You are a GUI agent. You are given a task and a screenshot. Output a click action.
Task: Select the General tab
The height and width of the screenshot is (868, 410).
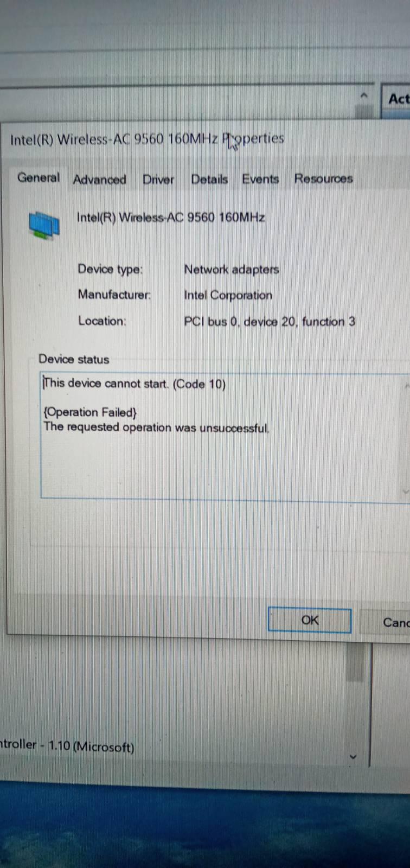click(x=38, y=177)
